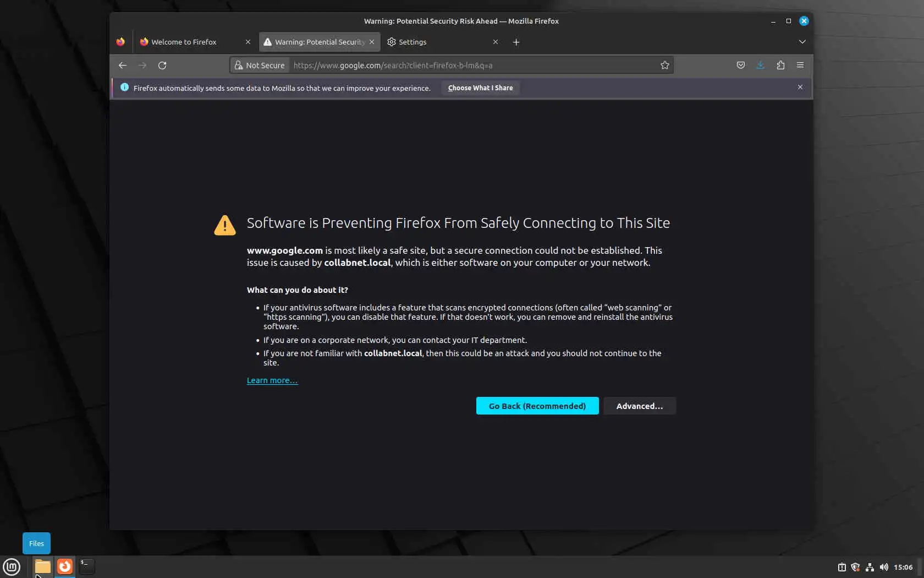Click the removable drives tray icon

(x=842, y=567)
